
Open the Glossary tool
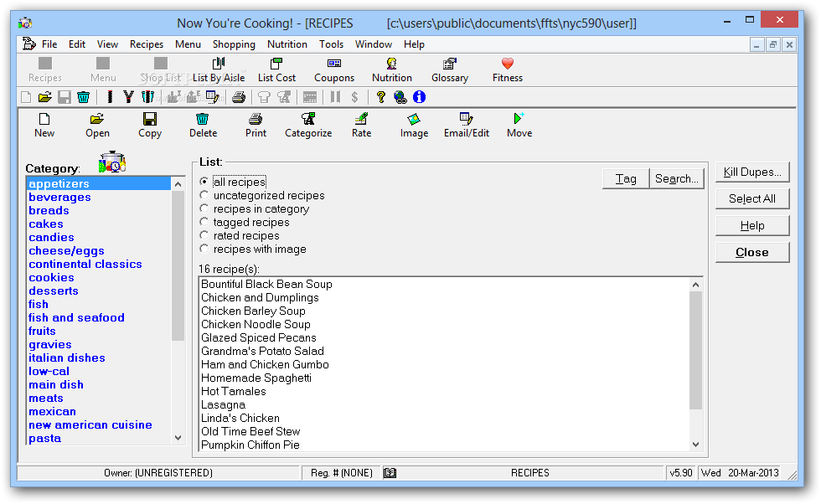tap(449, 64)
